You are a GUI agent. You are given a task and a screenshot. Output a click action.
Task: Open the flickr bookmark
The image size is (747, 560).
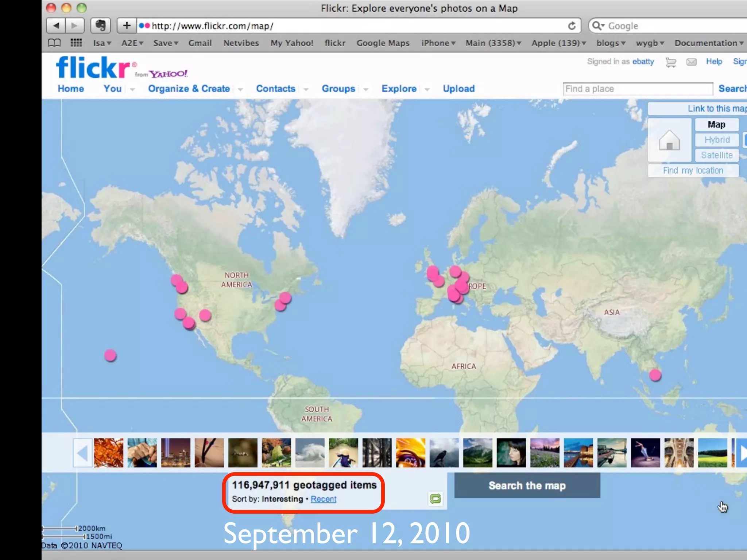pyautogui.click(x=335, y=43)
